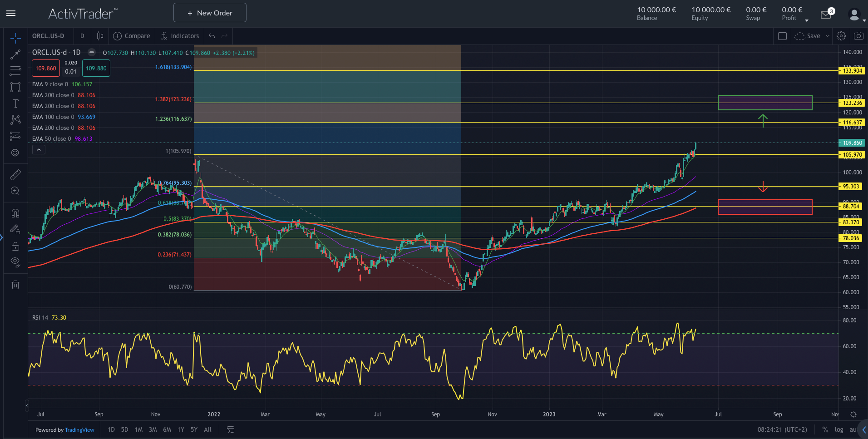Expand the Save layout dropdown arrow
868x439 pixels.
(x=828, y=36)
